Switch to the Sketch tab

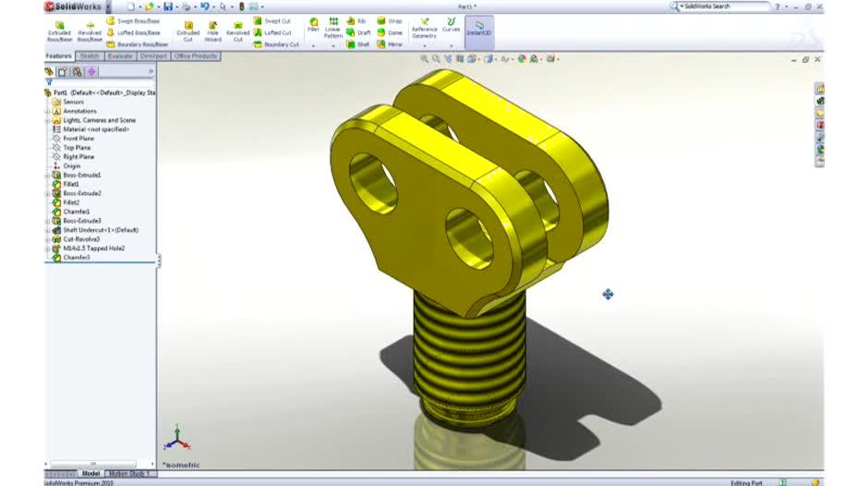[x=90, y=56]
